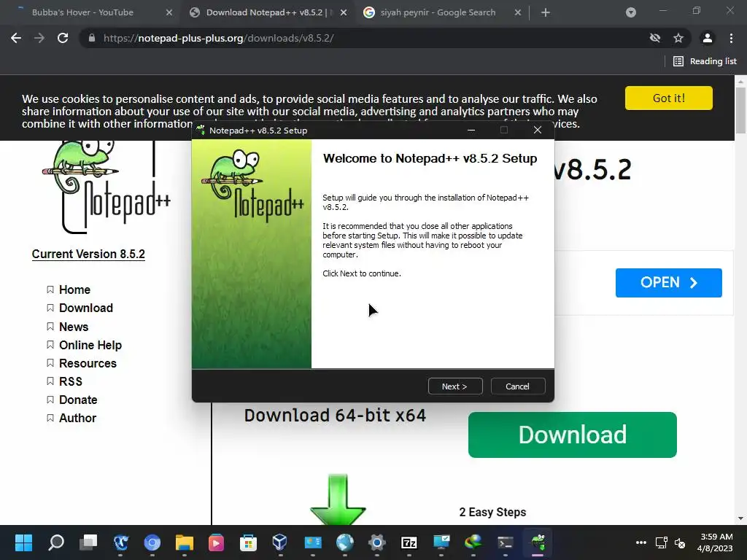Open Home in the site sidebar
747x560 pixels.
pos(74,289)
